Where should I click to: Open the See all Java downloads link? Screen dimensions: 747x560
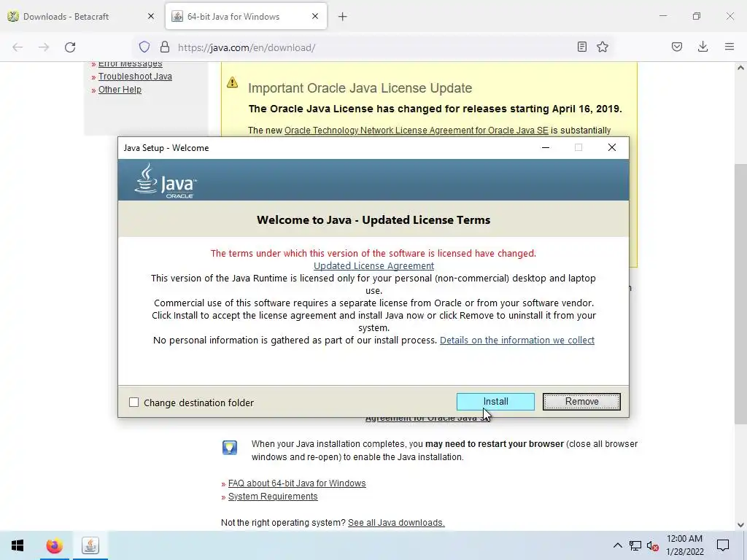pyautogui.click(x=396, y=522)
